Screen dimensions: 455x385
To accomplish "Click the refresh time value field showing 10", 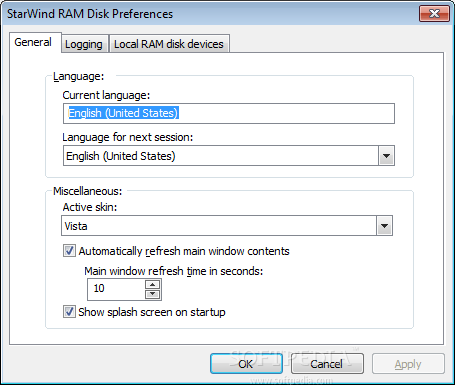I will 116,289.
